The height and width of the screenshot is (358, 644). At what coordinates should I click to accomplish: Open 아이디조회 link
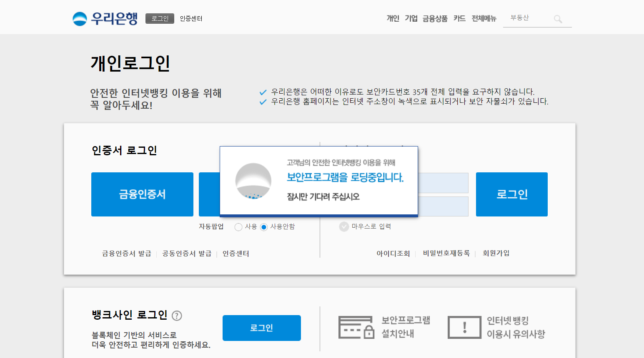(x=393, y=253)
